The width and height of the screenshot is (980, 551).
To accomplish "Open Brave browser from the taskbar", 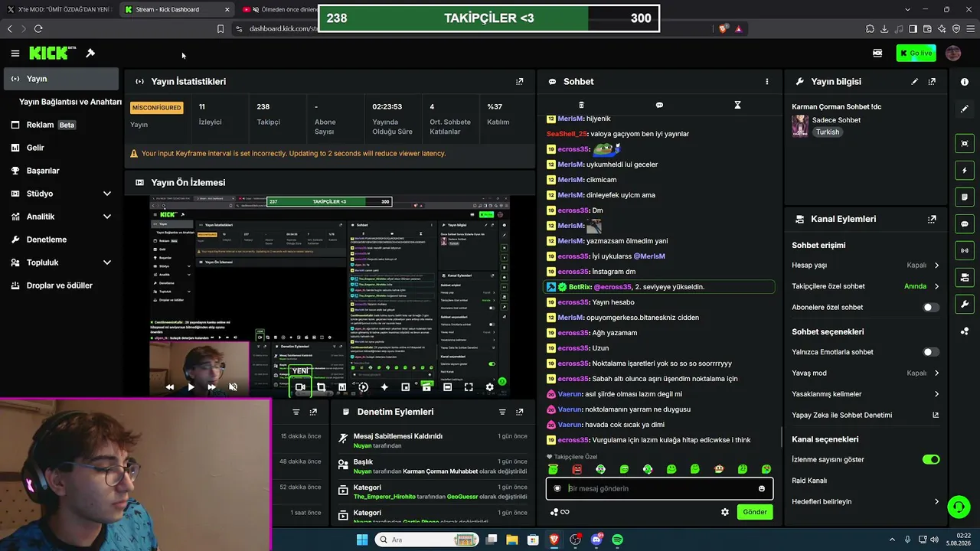I will tap(554, 540).
